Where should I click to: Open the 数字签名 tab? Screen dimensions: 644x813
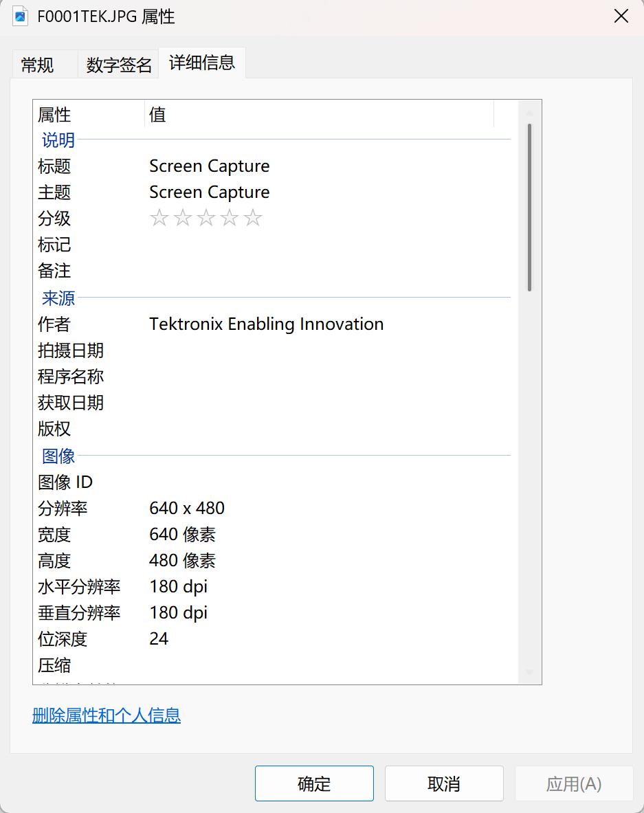pos(118,62)
